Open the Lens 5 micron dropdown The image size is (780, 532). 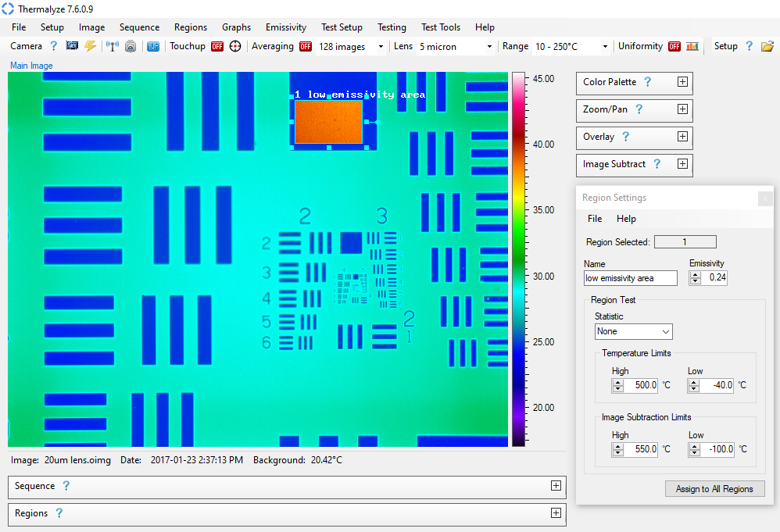point(456,47)
